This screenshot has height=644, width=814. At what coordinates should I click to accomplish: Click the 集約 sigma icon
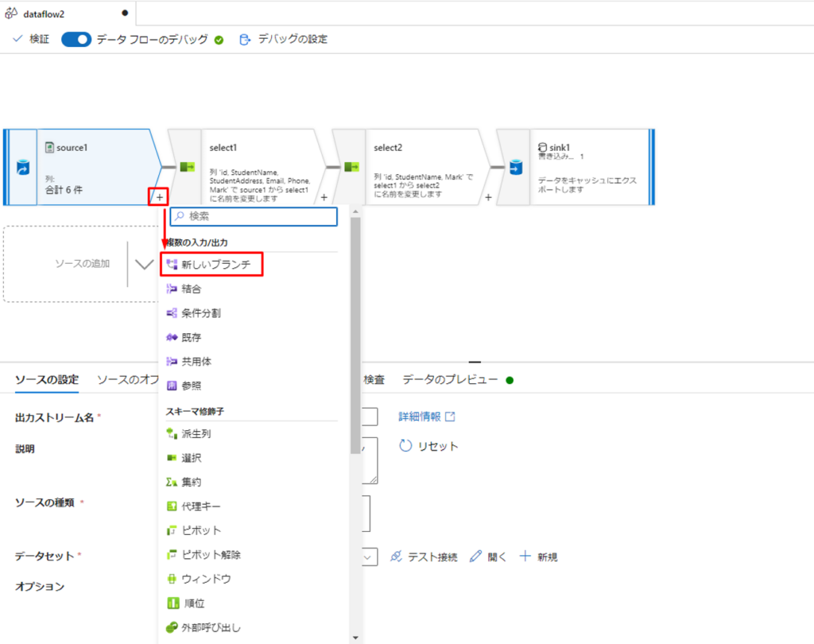[172, 482]
